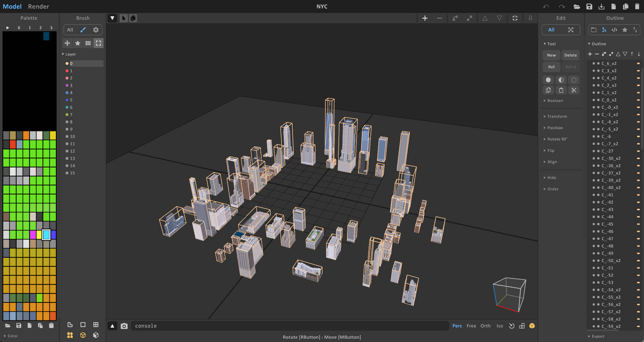Click the camera screenshot icon
Viewport: 644px width, 342px height.
(124, 326)
